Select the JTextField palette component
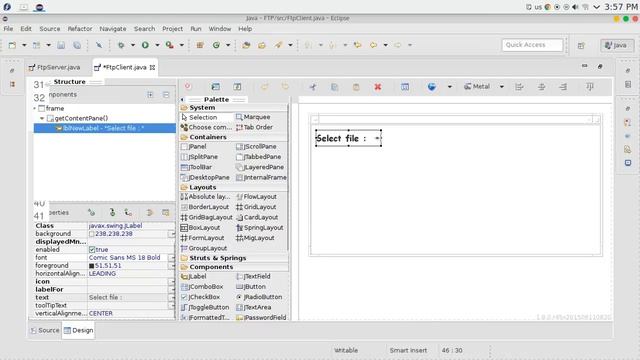 253,276
